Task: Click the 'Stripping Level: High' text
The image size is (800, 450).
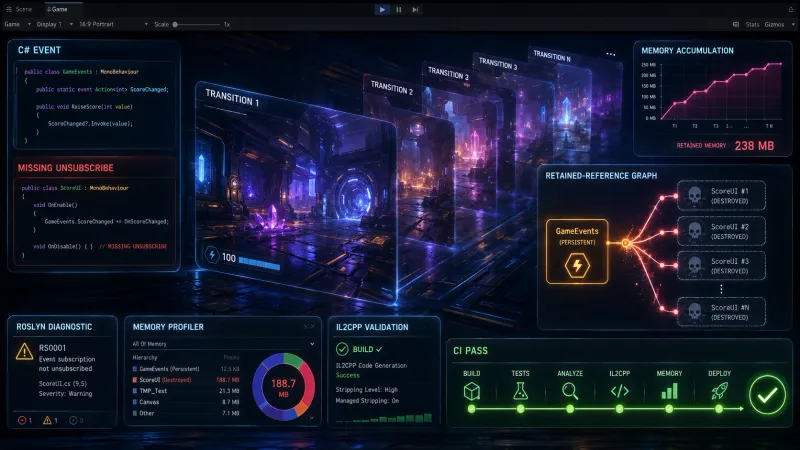Action: (x=366, y=390)
